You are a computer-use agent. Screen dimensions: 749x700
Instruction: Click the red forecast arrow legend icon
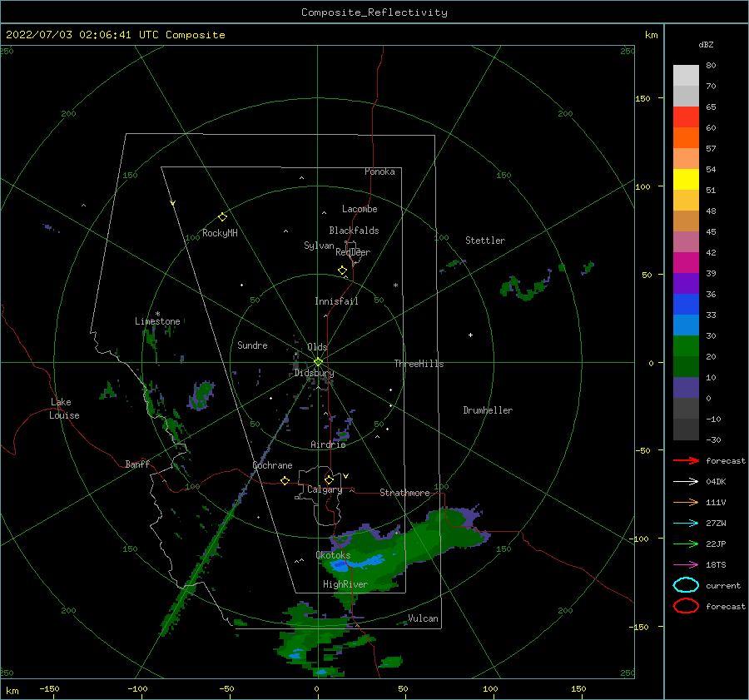pos(686,460)
